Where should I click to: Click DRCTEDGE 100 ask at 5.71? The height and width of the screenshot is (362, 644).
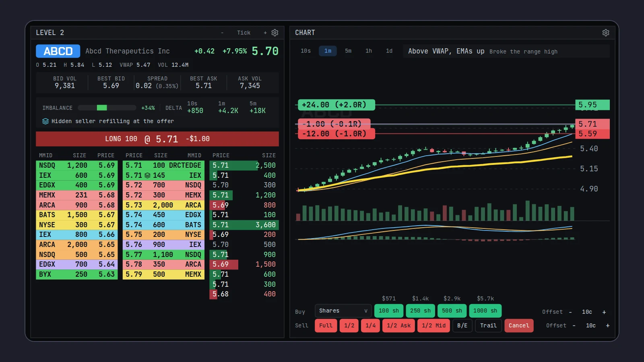163,165
